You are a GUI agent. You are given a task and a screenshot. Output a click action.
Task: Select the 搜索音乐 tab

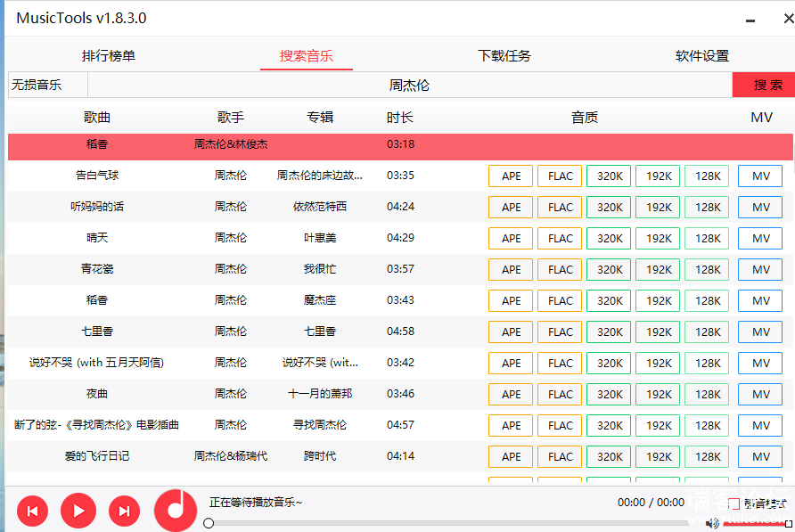[307, 56]
